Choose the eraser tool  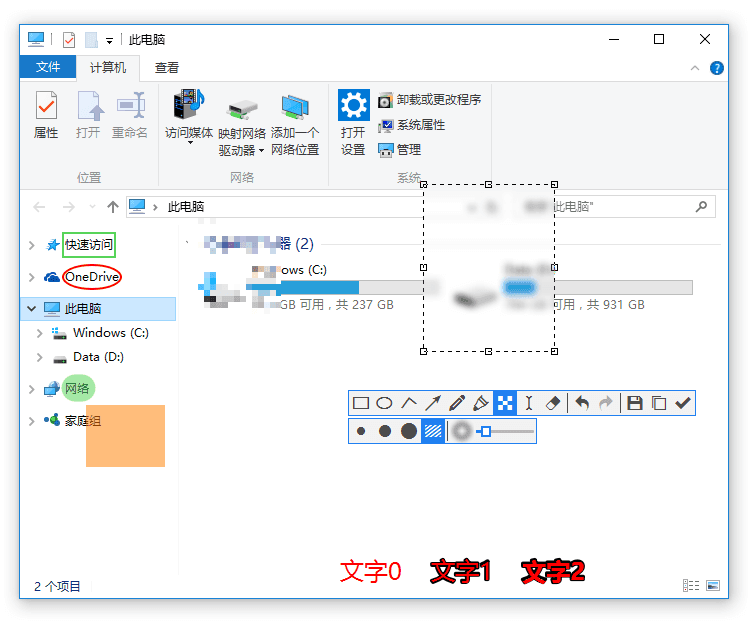[554, 403]
